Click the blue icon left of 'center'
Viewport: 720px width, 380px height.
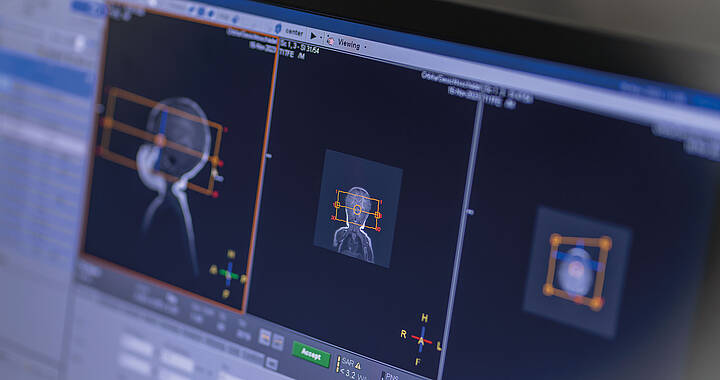pyautogui.click(x=277, y=28)
